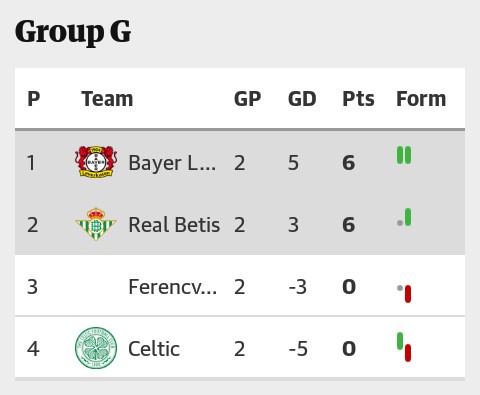Click the Team column header
Image resolution: width=480 pixels, height=395 pixels.
[107, 99]
